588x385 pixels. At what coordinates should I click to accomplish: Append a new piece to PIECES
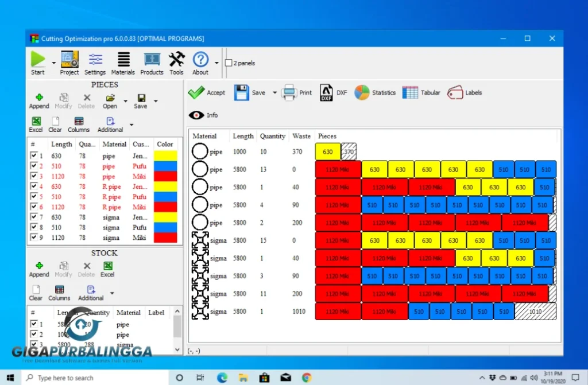pos(39,100)
